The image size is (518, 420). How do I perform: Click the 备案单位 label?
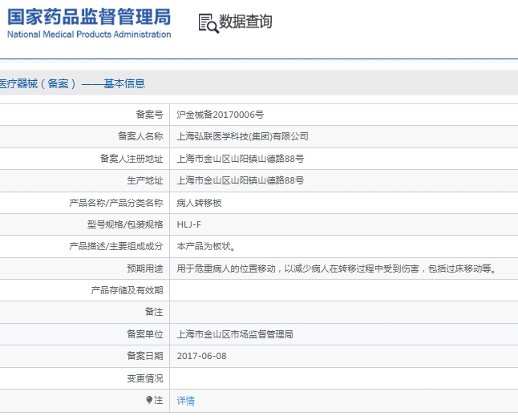[x=145, y=334]
